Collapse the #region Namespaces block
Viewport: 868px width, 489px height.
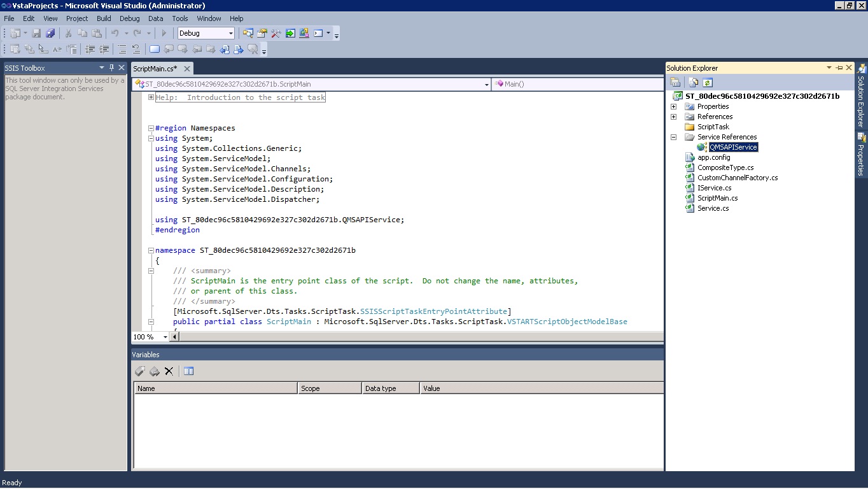[151, 128]
